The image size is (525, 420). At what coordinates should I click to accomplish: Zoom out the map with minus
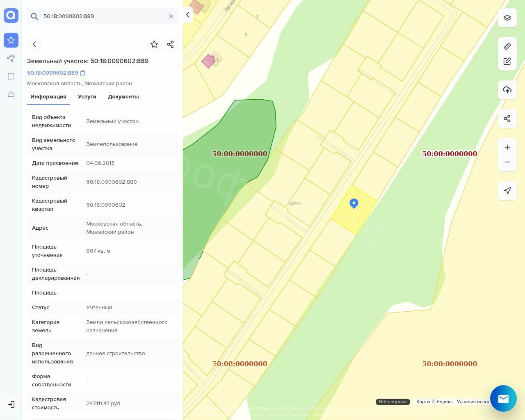coord(507,162)
